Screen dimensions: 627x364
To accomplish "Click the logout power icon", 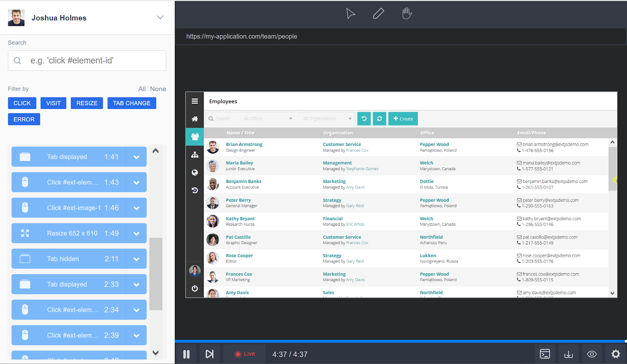I will (195, 288).
